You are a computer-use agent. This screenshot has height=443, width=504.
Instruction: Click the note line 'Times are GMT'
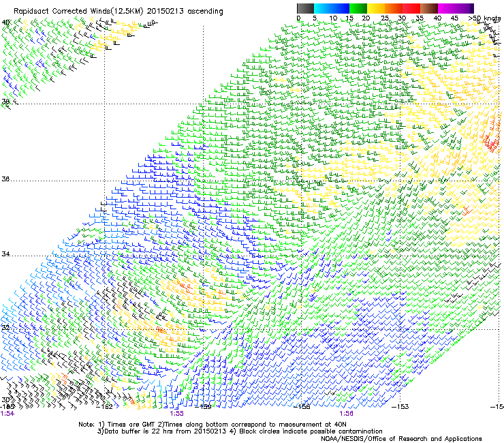click(x=131, y=425)
